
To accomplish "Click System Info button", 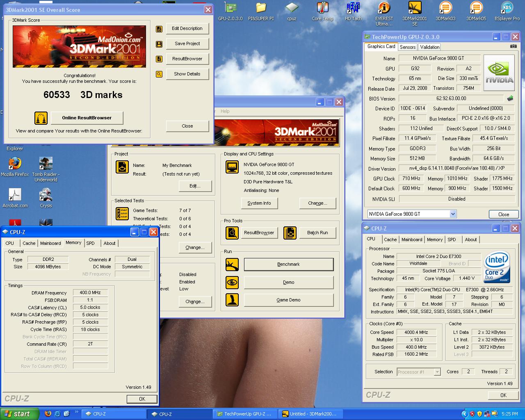I will (x=259, y=203).
